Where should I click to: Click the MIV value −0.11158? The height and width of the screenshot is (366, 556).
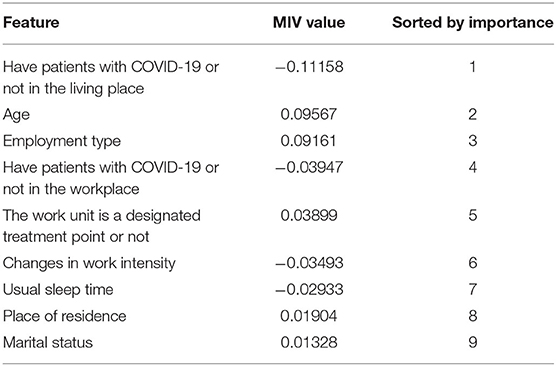[309, 67]
